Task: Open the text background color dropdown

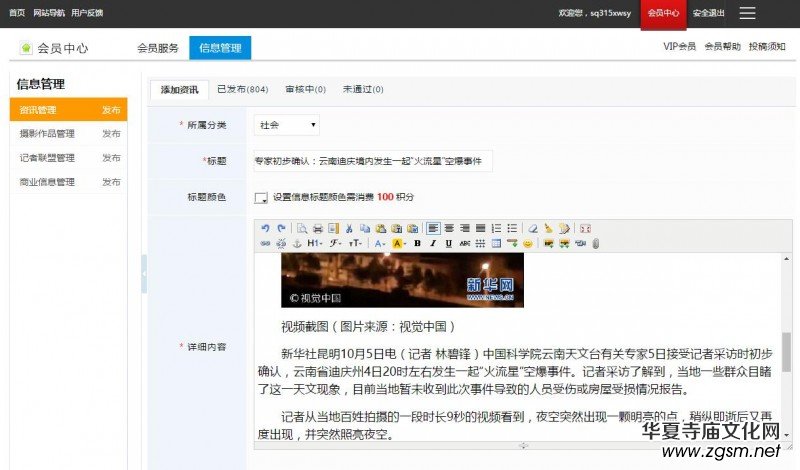Action: pos(399,243)
